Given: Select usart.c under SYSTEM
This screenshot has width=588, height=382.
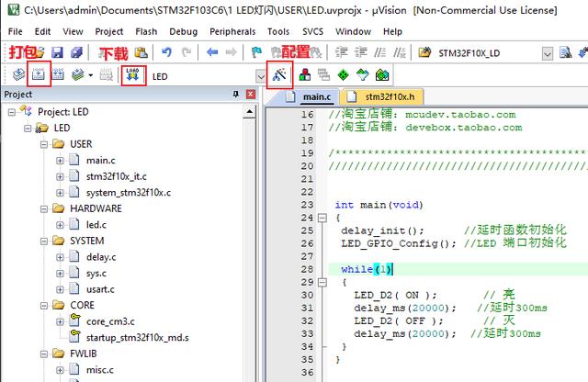Looking at the screenshot, I should pyautogui.click(x=100, y=289).
